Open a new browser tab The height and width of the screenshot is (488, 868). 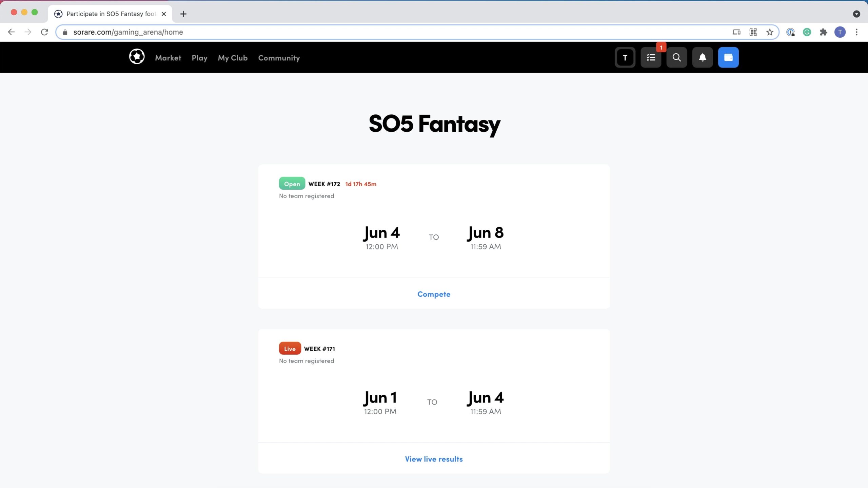(183, 14)
